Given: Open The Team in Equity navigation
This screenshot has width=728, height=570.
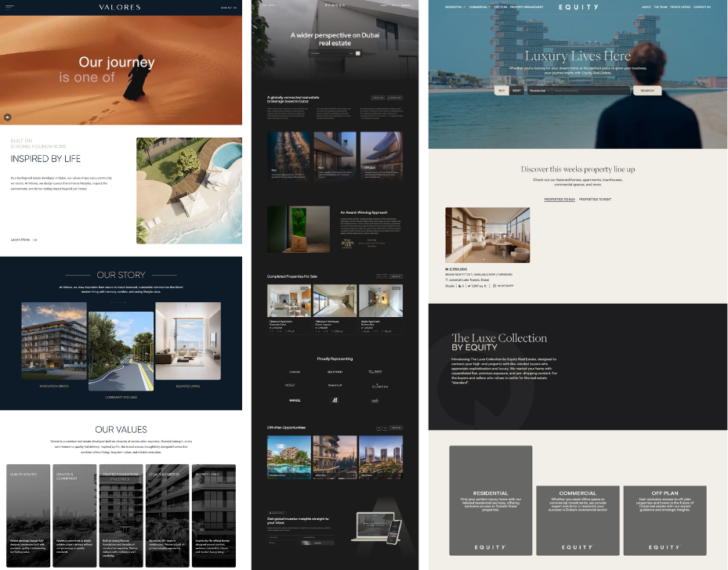Looking at the screenshot, I should (661, 7).
